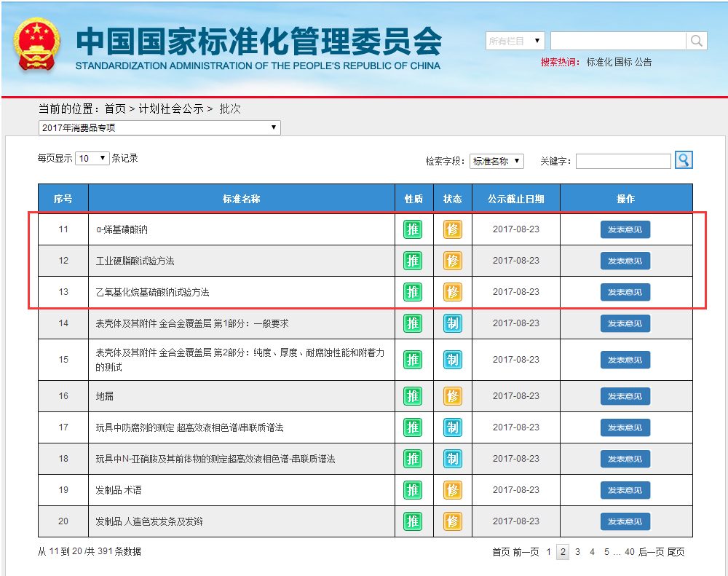Expand the 2017年消费品专项 batch dropdown
The width and height of the screenshot is (728, 576).
coord(159,128)
